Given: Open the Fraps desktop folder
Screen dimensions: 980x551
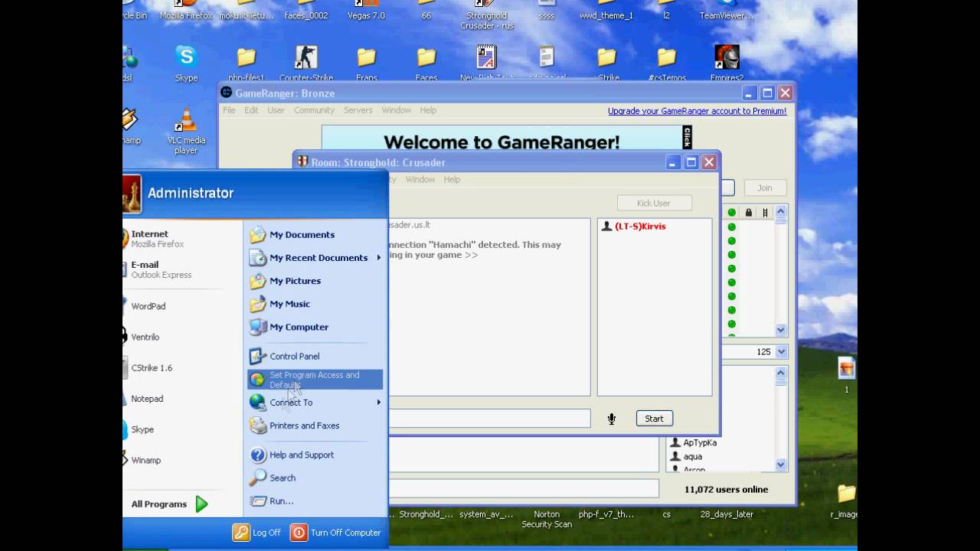Looking at the screenshot, I should 367,64.
